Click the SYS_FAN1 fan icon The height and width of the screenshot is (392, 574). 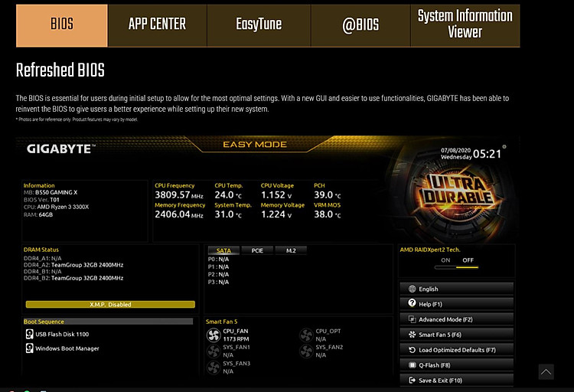(214, 351)
